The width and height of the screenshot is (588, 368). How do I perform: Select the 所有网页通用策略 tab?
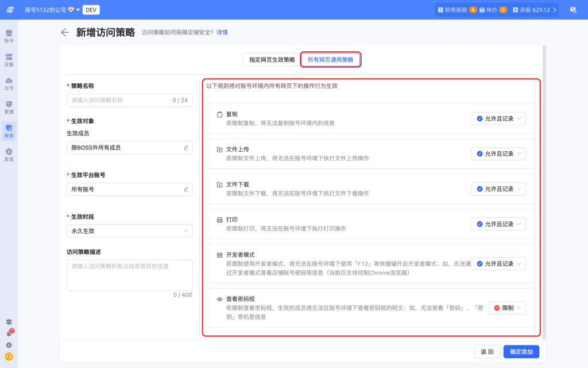(331, 59)
